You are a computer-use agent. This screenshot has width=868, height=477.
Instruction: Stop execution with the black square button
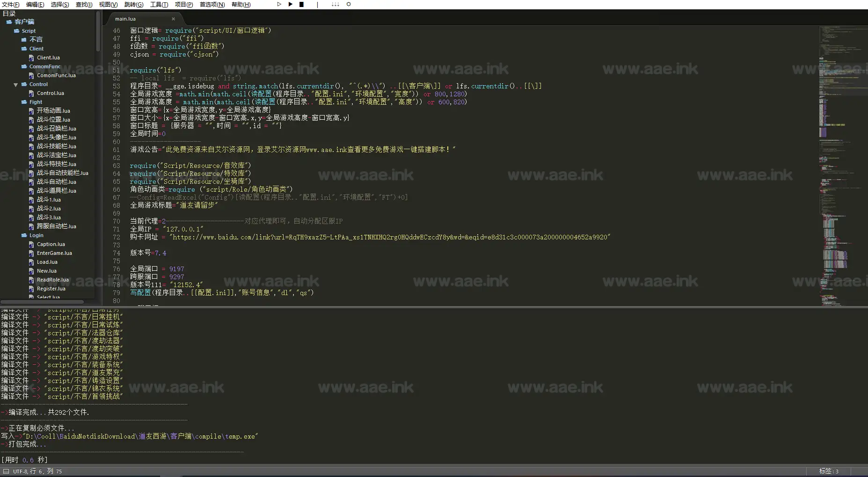coord(302,4)
